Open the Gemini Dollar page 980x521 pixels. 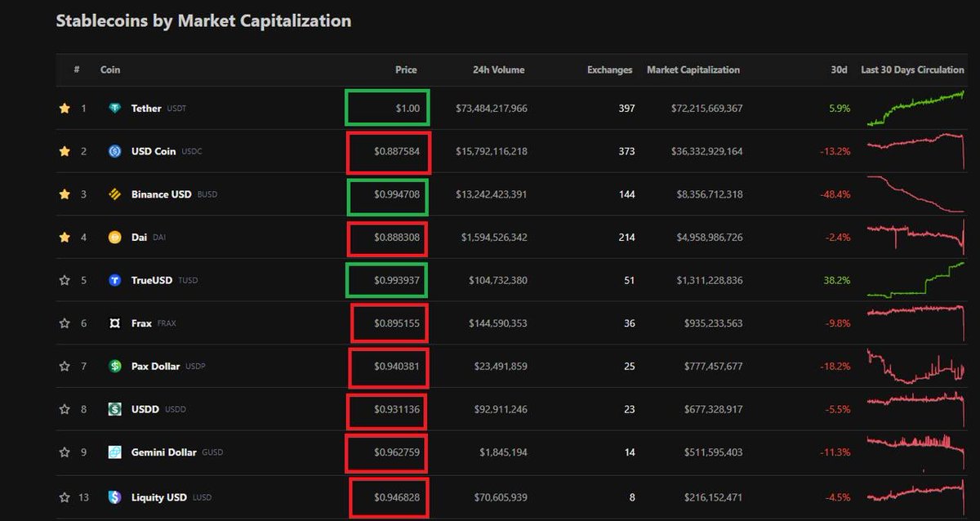164,452
